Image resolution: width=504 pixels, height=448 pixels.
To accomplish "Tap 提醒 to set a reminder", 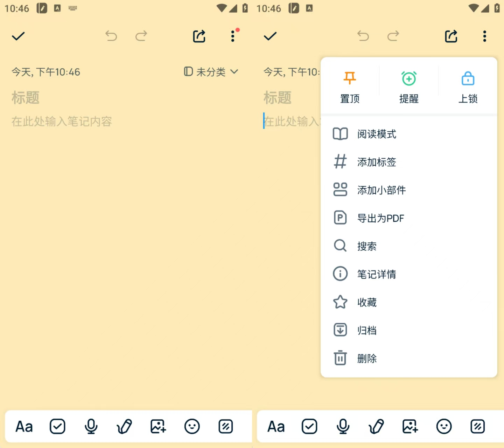I will coord(409,86).
